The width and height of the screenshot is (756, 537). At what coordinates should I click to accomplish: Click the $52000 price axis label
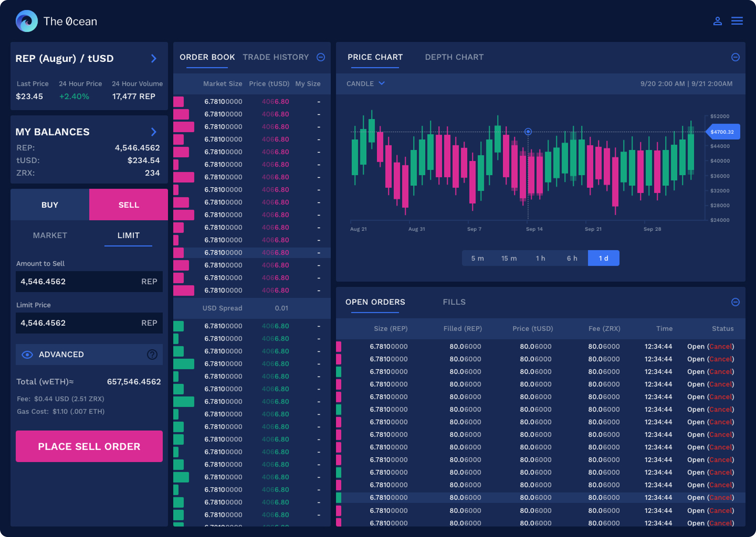[720, 116]
